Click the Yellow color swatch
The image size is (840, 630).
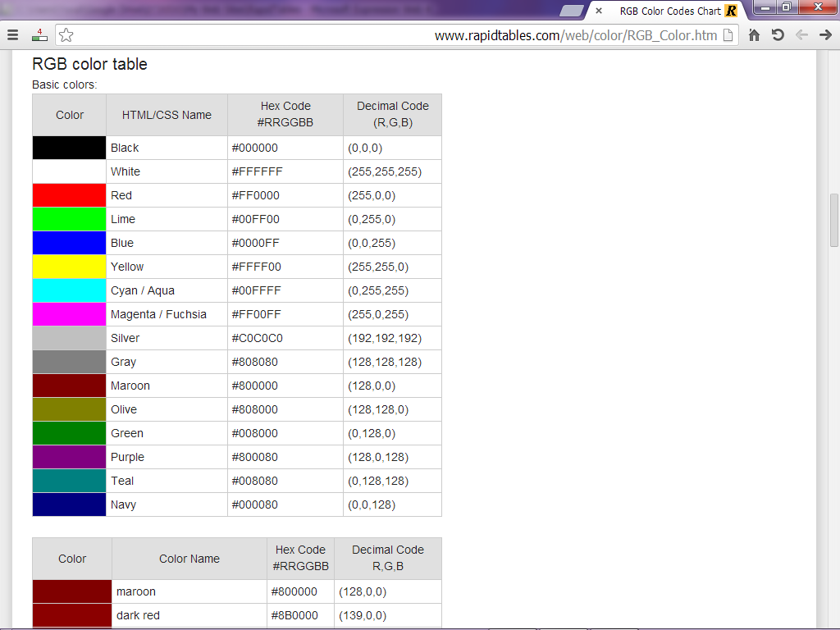pyautogui.click(x=70, y=267)
